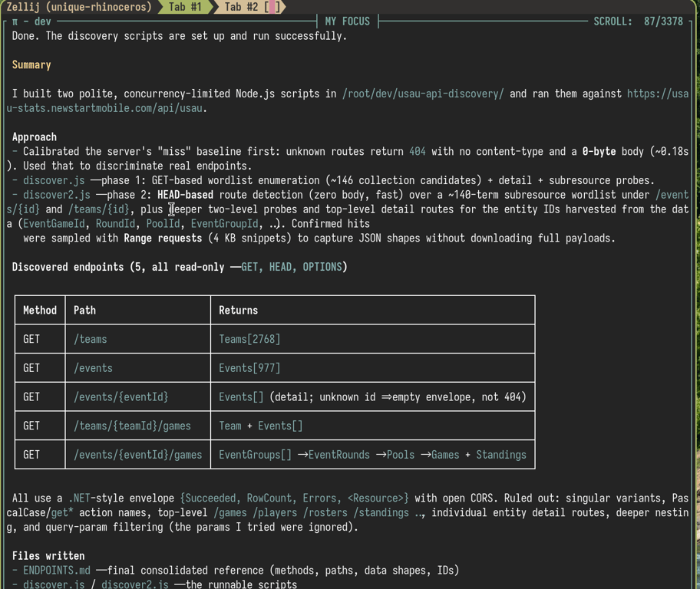
Task: Open the usau-stats.newstartmobile.com API URL
Action: pos(104,108)
